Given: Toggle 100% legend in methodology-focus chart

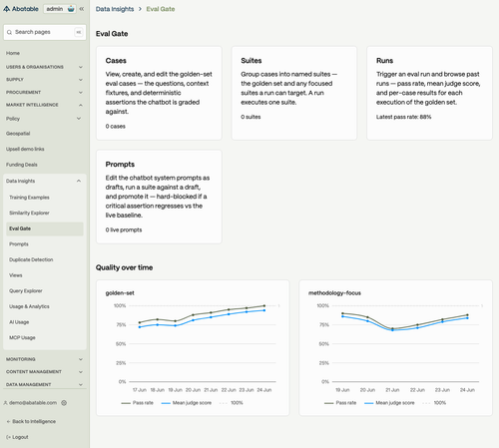Looking at the screenshot, I should (434, 403).
